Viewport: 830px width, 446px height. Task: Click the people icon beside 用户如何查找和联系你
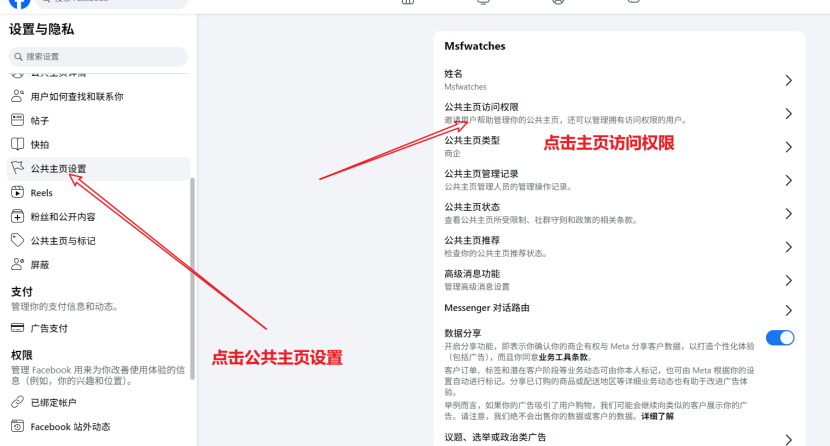pyautogui.click(x=17, y=96)
